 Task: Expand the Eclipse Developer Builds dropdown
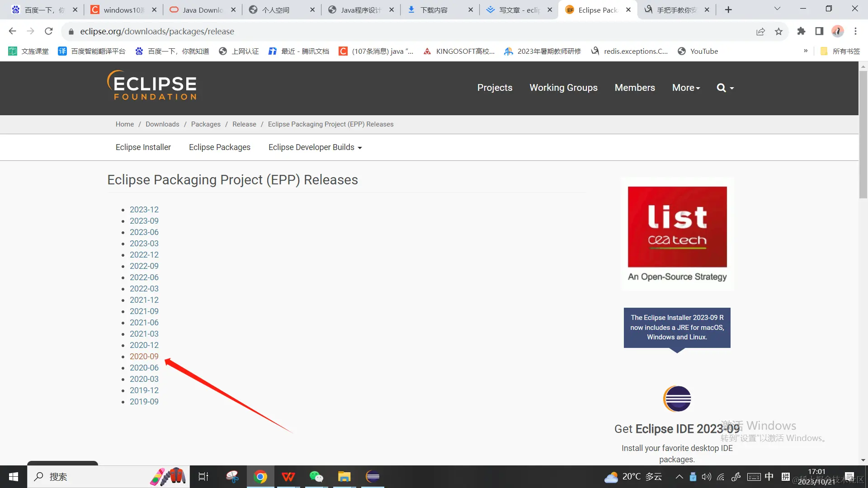pyautogui.click(x=315, y=147)
